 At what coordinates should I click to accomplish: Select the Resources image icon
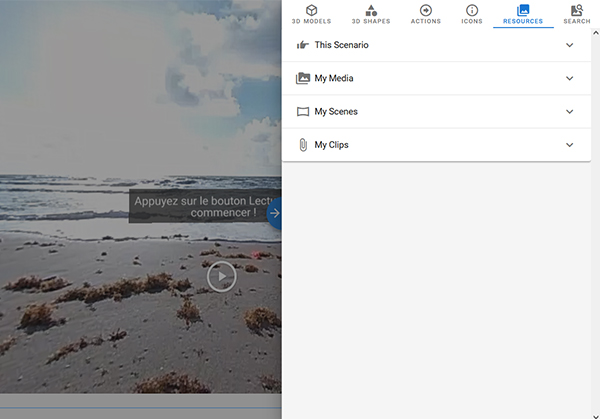pos(523,10)
